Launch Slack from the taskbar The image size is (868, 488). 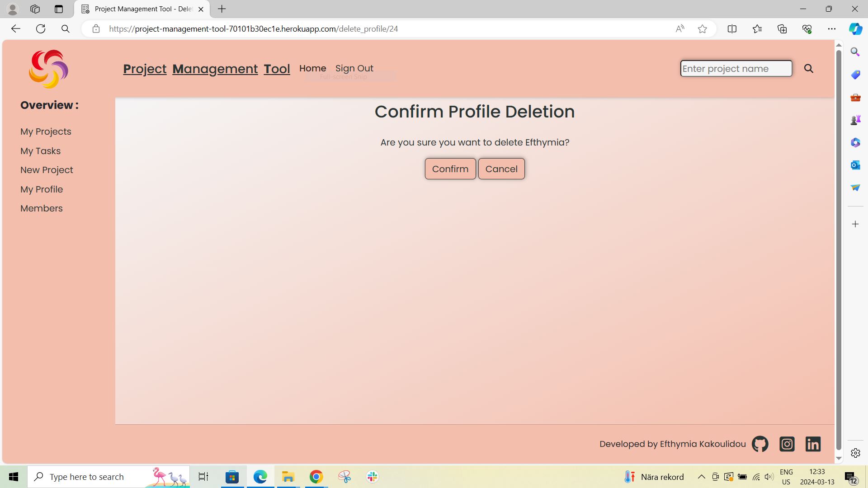[x=372, y=476]
